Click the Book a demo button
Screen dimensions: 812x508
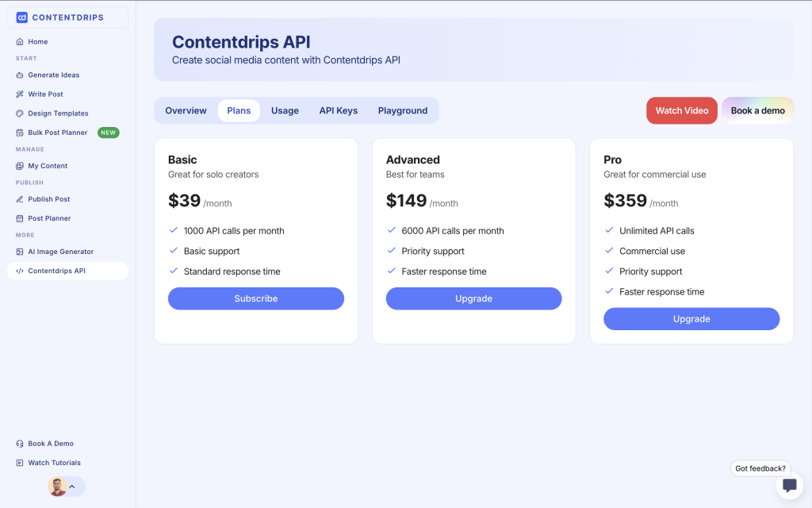757,111
